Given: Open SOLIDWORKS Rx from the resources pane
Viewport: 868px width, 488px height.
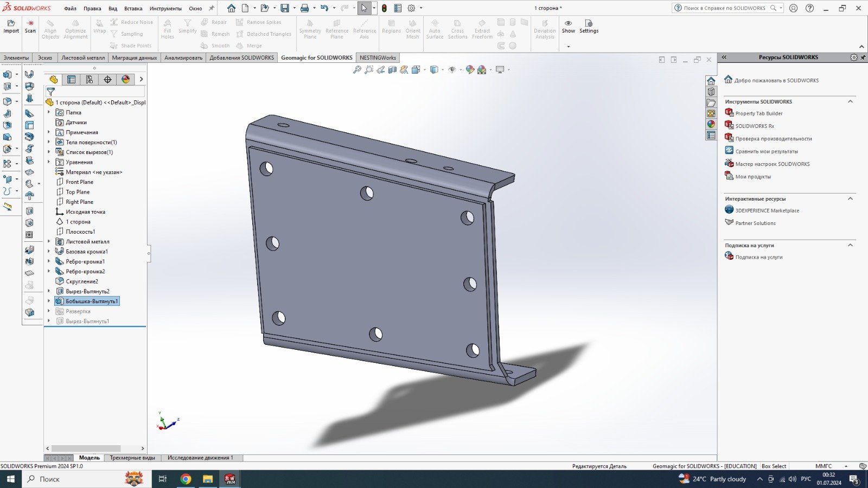Looking at the screenshot, I should point(755,126).
